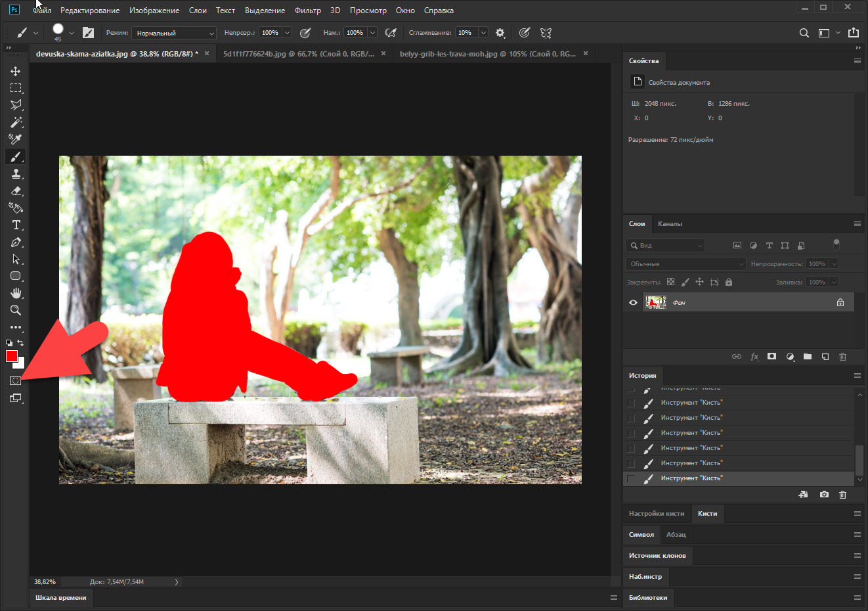Select the Pen tool
868x611 pixels.
pos(16,242)
